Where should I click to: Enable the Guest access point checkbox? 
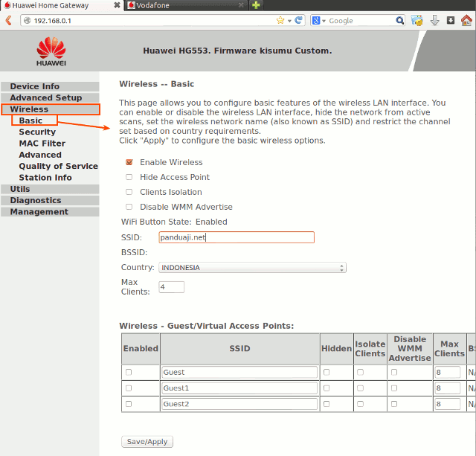point(129,372)
